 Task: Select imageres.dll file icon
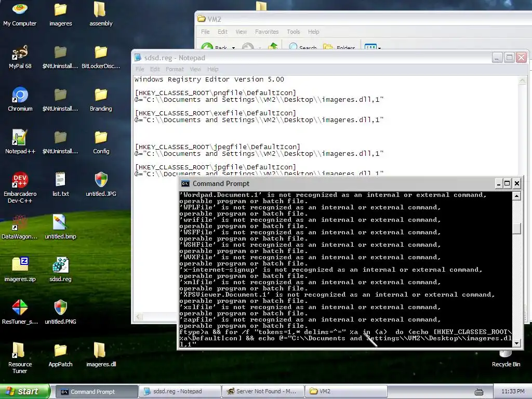[x=101, y=355]
